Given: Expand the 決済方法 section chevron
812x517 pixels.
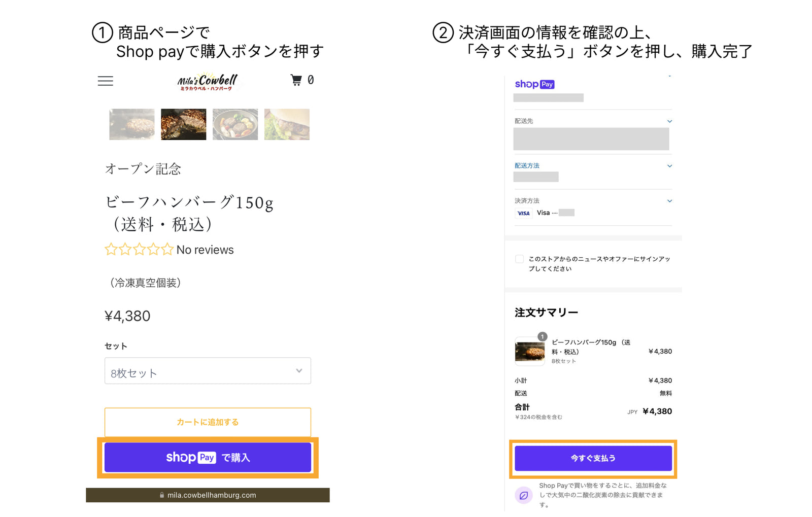Looking at the screenshot, I should pyautogui.click(x=669, y=201).
